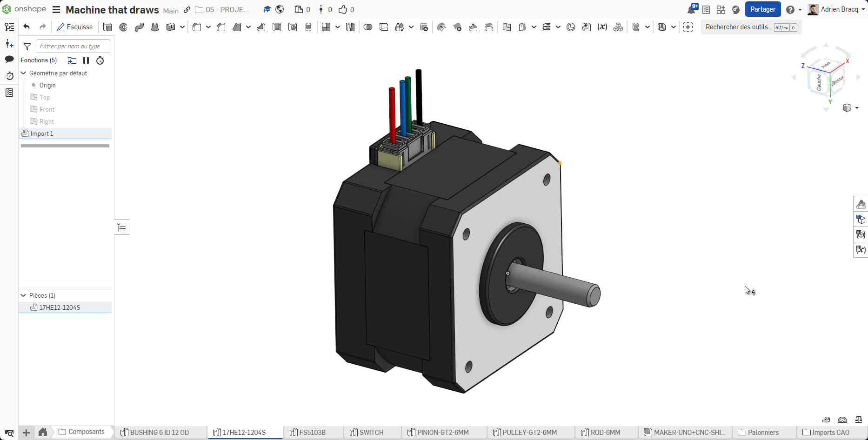Select the Composite part tool
The height and width of the screenshot is (440, 868).
click(x=618, y=27)
